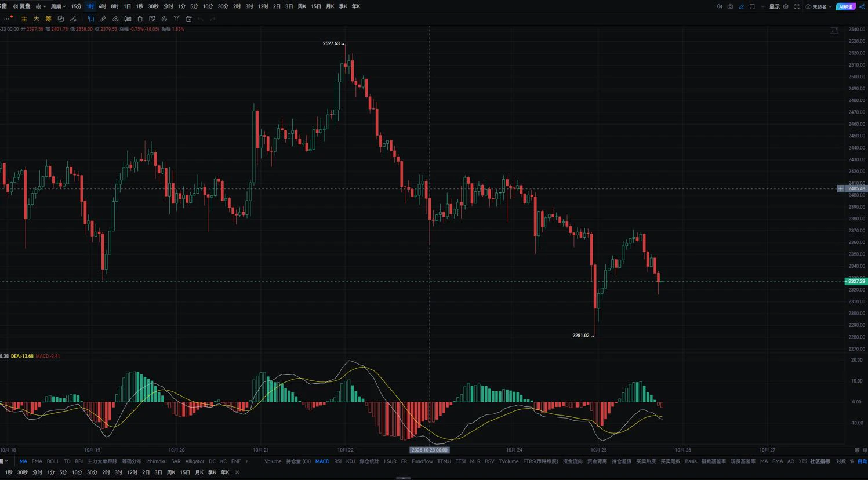
Task: Click the lock drawings icon
Action: (140, 19)
